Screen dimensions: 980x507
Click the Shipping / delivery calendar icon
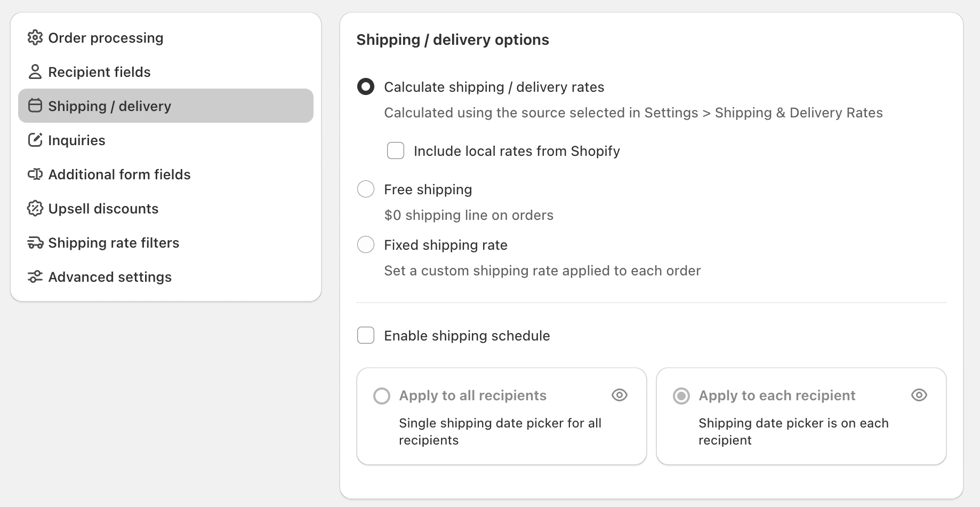tap(35, 106)
